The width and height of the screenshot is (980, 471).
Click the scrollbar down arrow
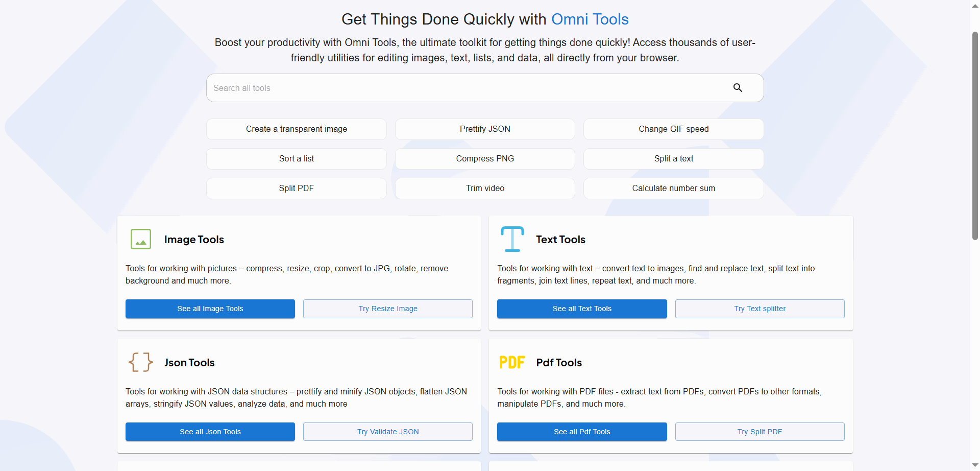coord(975,465)
